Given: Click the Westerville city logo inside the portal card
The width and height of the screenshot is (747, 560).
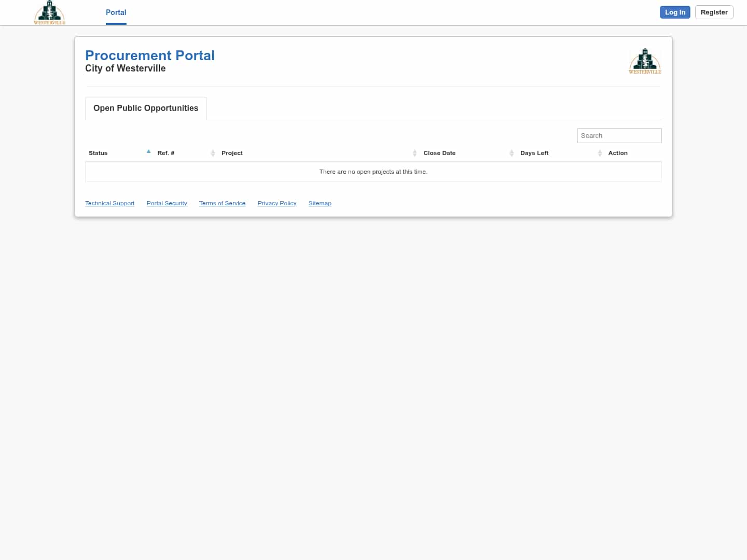Looking at the screenshot, I should (x=645, y=61).
